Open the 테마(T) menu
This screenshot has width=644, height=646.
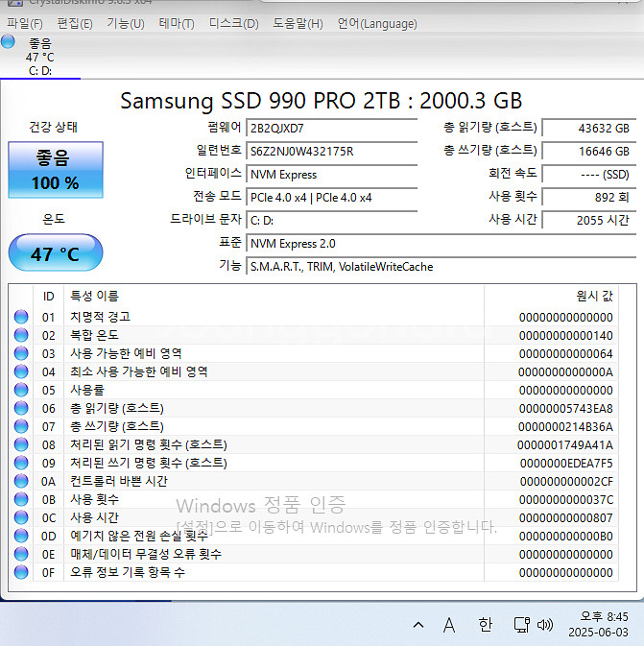click(177, 23)
